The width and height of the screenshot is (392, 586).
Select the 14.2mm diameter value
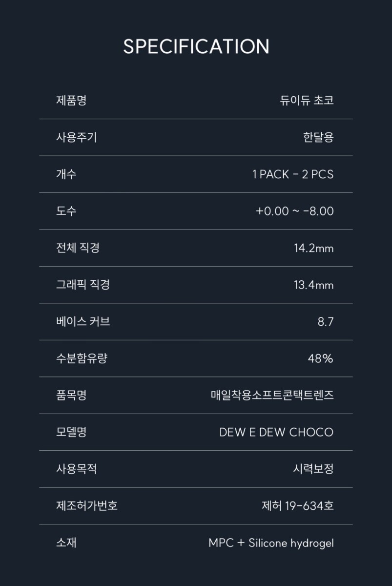313,248
